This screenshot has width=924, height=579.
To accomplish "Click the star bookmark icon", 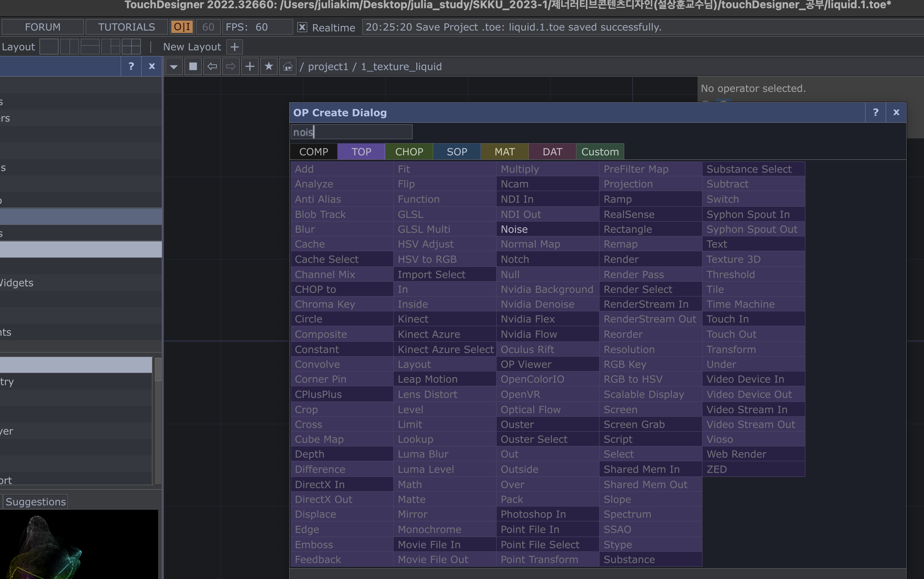I will coord(269,67).
